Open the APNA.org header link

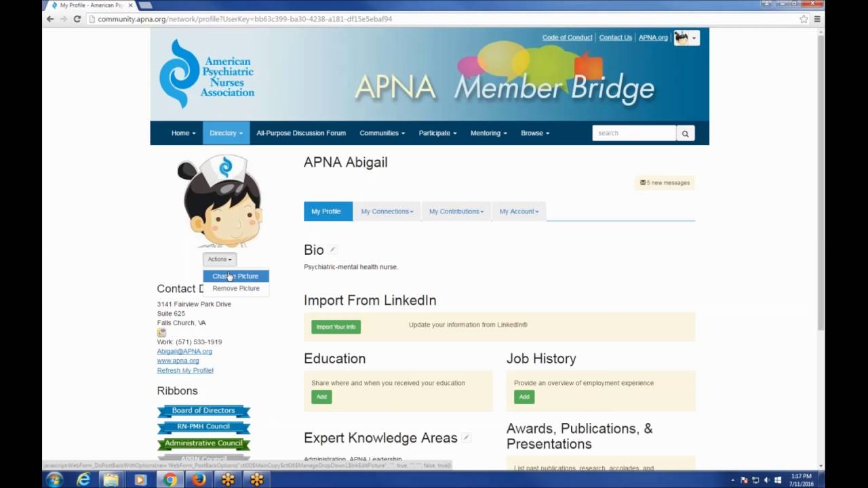click(x=653, y=38)
